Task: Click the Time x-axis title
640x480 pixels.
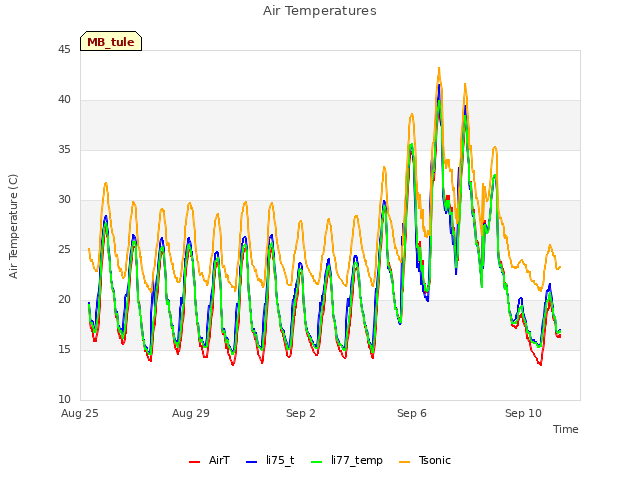Action: point(566,429)
